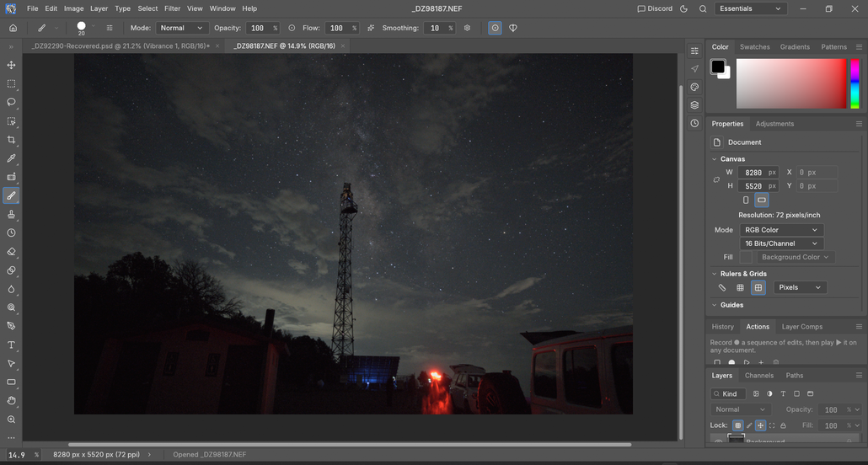Click the symmetry butterfly icon

point(513,28)
